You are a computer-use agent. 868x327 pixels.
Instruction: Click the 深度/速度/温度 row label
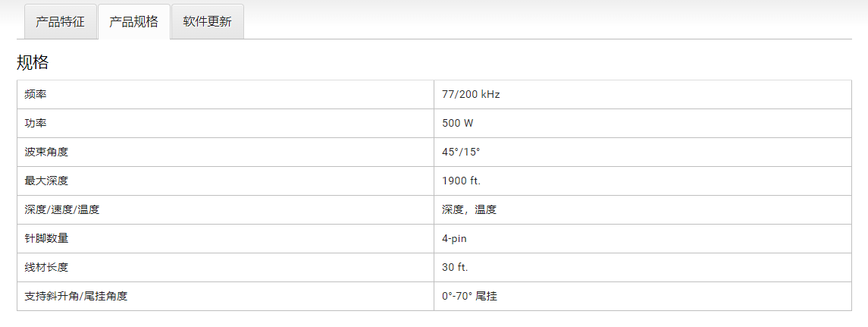coord(61,210)
